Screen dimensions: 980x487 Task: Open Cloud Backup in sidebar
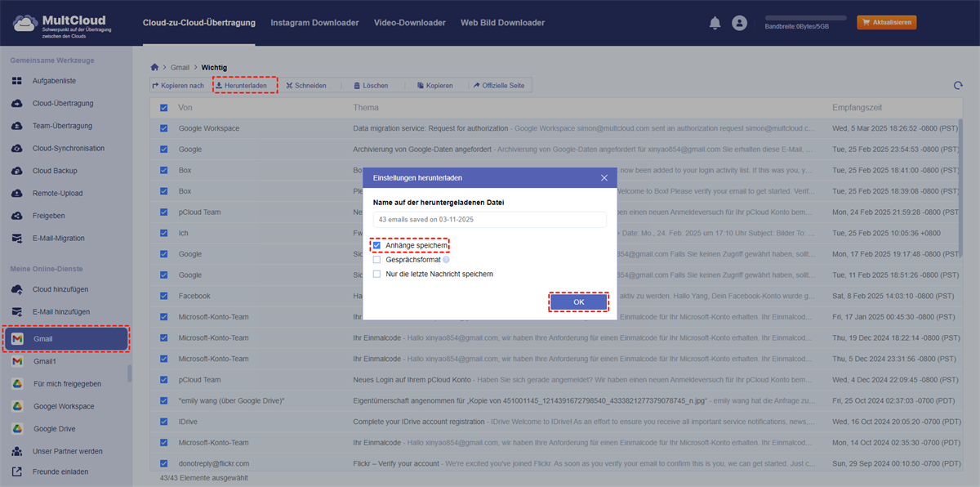click(55, 171)
